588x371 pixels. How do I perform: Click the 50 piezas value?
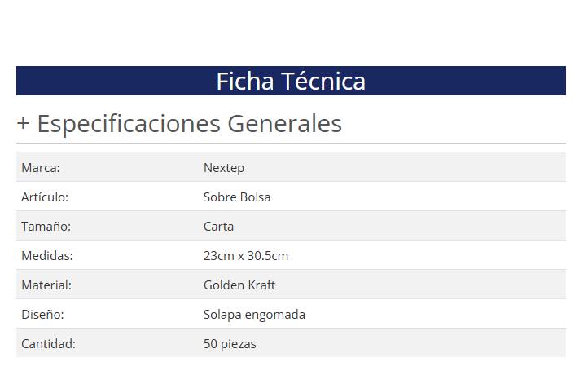click(x=230, y=344)
